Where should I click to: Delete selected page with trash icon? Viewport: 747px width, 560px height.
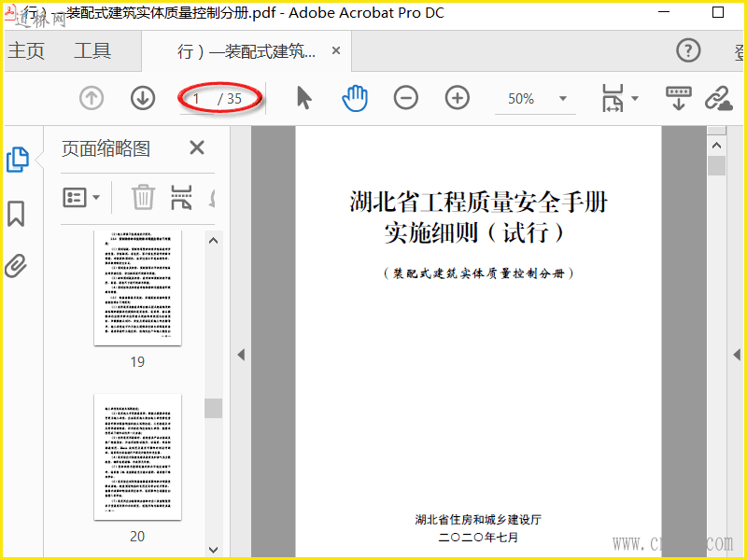[143, 197]
